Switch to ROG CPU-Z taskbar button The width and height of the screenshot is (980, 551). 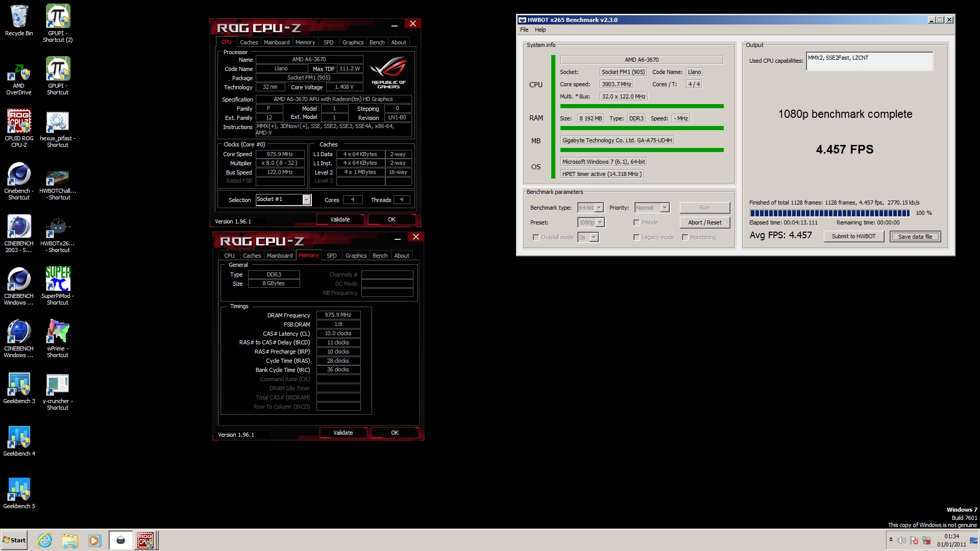146,540
